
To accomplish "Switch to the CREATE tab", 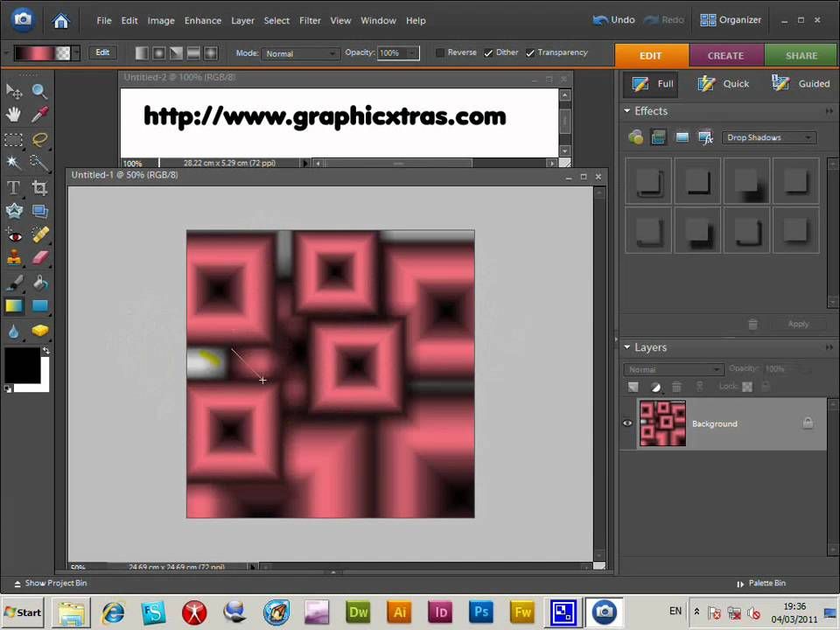I will point(725,55).
